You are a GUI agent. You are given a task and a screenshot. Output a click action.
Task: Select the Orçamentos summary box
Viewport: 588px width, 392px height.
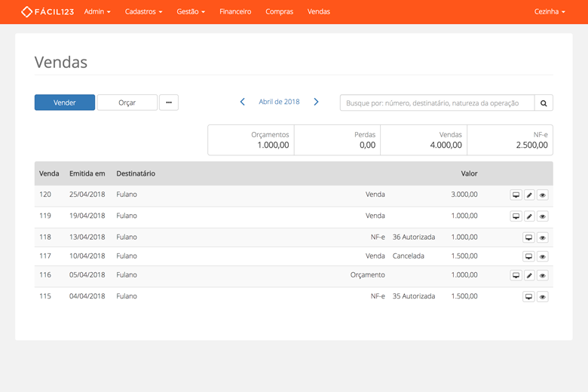(x=251, y=140)
